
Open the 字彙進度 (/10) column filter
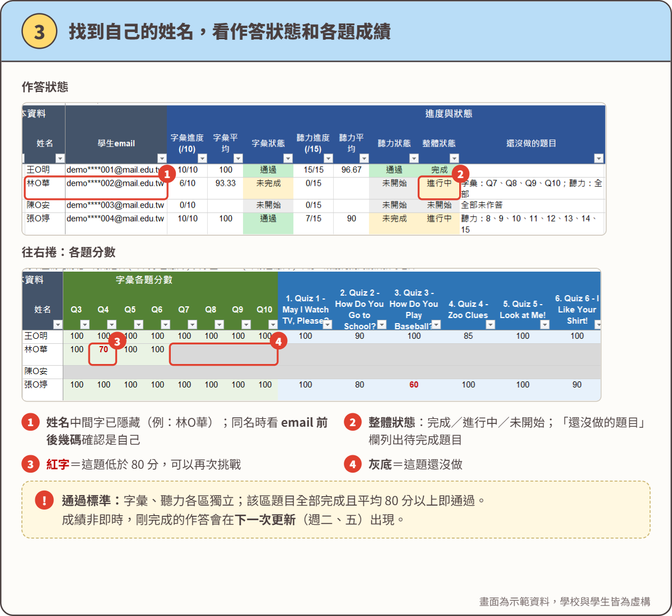pyautogui.click(x=202, y=158)
